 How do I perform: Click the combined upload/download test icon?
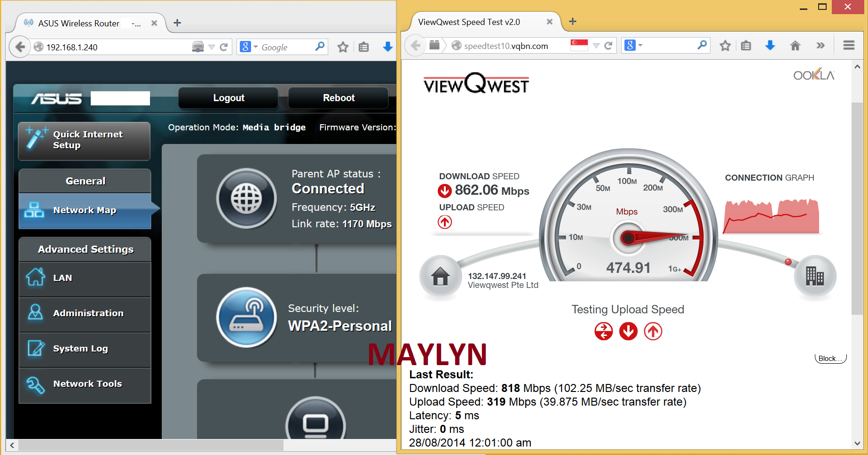[x=603, y=331]
